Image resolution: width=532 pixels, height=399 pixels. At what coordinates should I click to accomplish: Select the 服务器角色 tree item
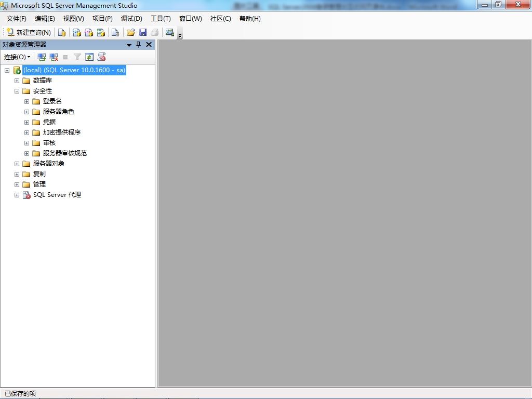58,112
